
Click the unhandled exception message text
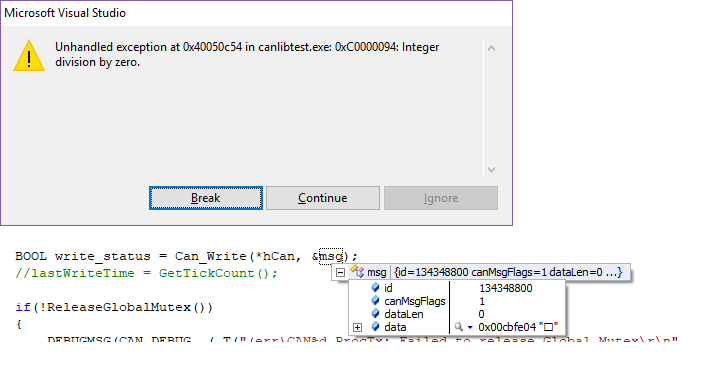pos(247,54)
